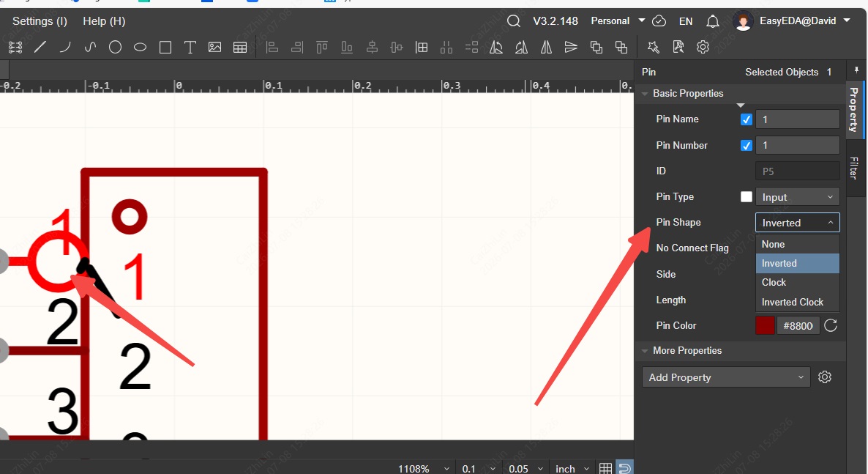Reset pin color with circular arrow button
This screenshot has width=868, height=474.
(x=831, y=325)
